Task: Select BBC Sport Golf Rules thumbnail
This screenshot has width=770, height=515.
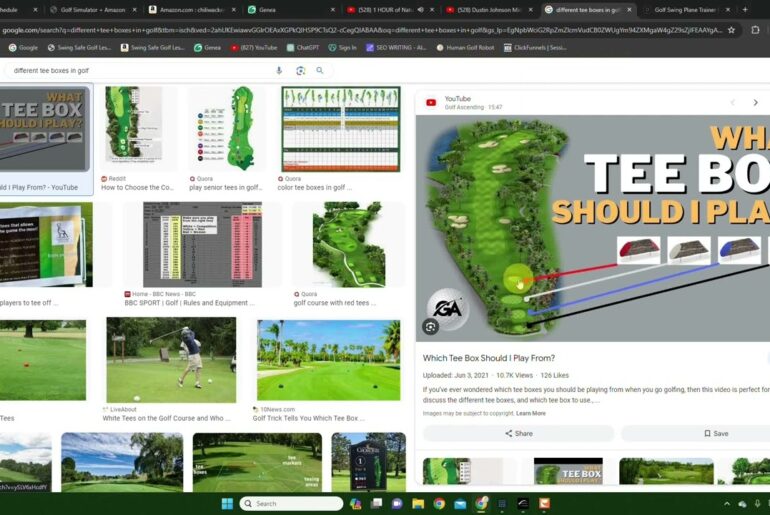Action: [x=202, y=244]
